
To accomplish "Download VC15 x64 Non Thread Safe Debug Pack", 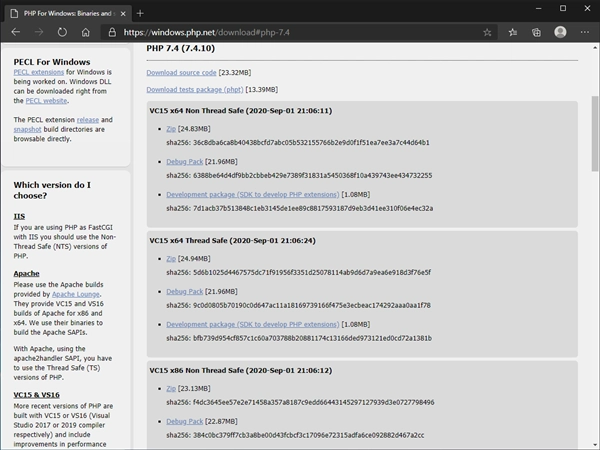I will tap(184, 162).
